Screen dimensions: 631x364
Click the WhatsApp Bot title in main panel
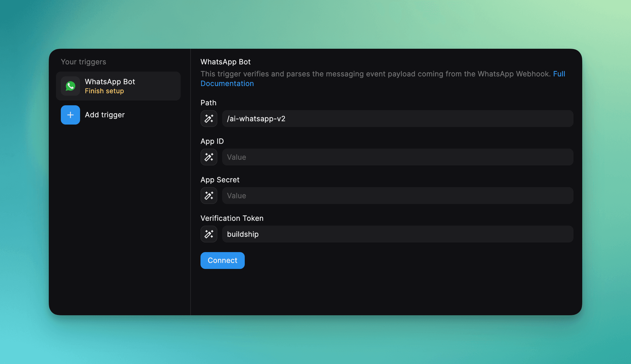click(x=225, y=62)
